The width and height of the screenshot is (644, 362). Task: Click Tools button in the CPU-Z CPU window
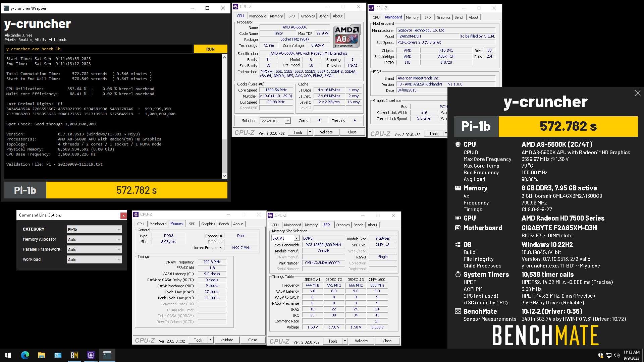pos(298,132)
